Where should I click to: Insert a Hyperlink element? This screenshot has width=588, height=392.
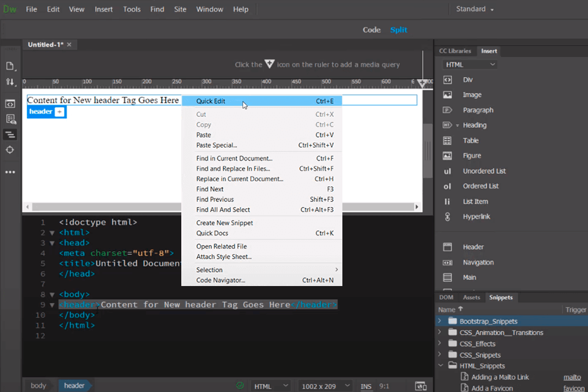[x=477, y=216]
